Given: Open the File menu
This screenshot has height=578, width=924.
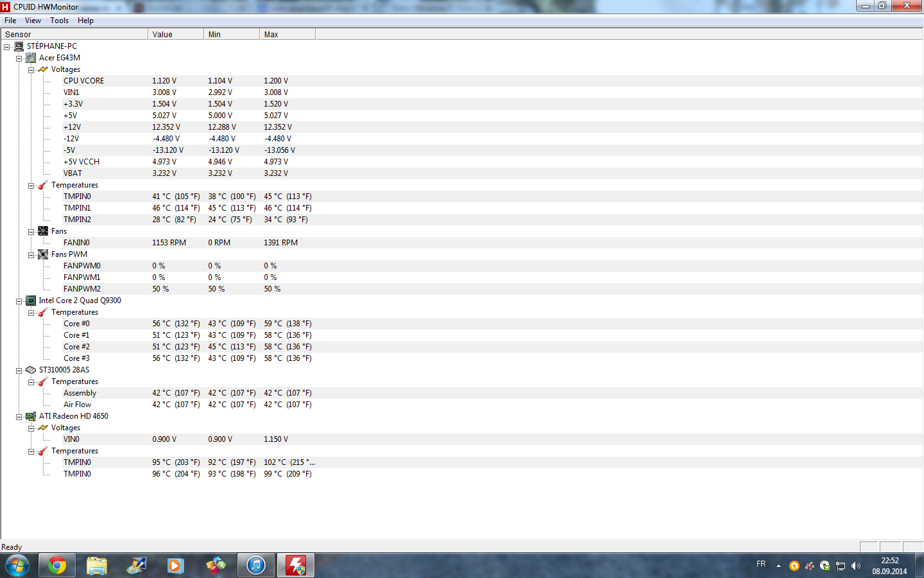Looking at the screenshot, I should click(x=10, y=21).
